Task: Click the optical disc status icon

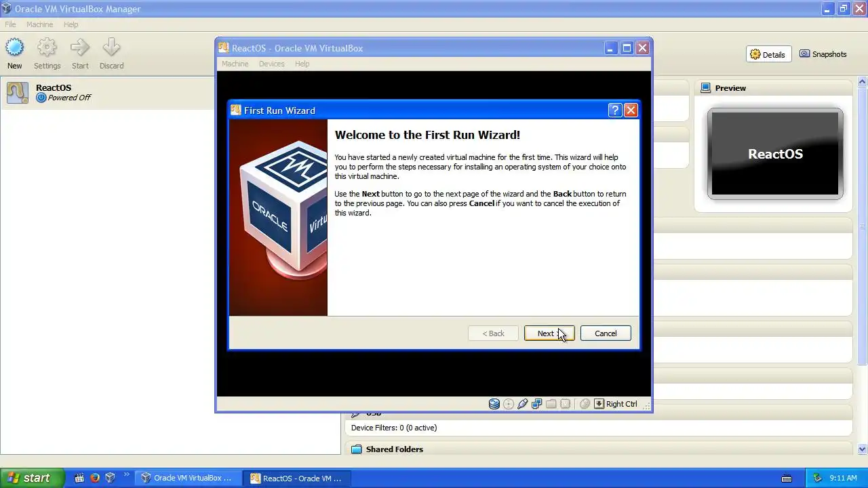Action: click(509, 404)
